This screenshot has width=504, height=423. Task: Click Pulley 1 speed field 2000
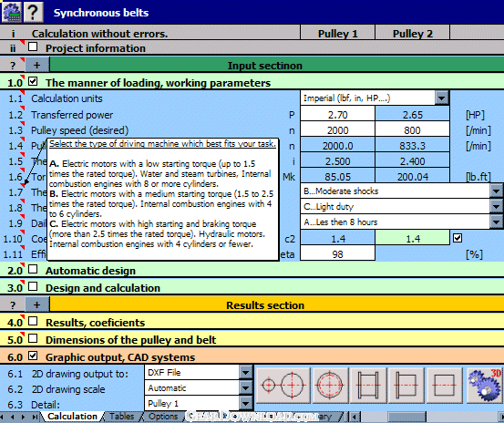tap(337, 129)
